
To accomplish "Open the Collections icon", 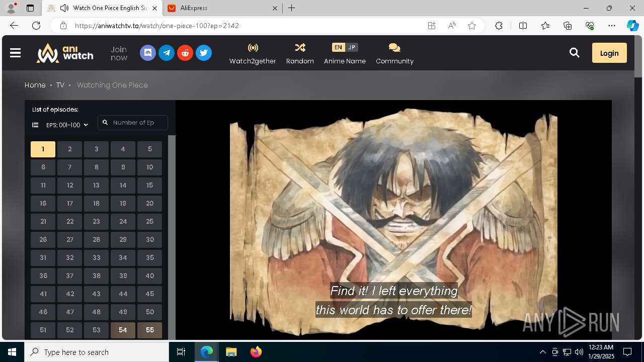I will (568, 26).
